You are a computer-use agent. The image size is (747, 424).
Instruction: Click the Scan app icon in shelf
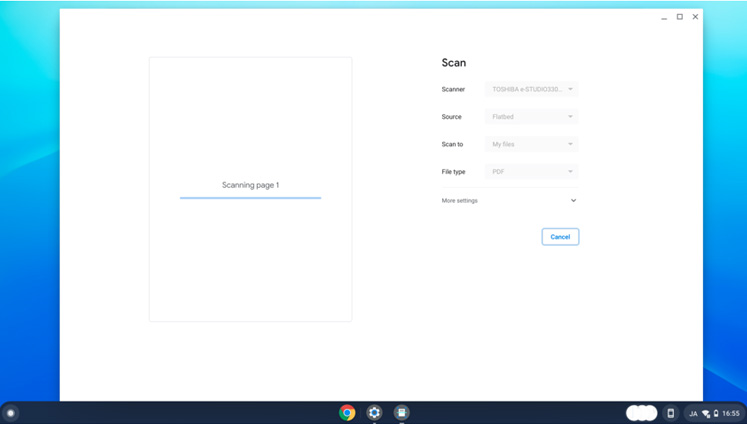tap(401, 413)
